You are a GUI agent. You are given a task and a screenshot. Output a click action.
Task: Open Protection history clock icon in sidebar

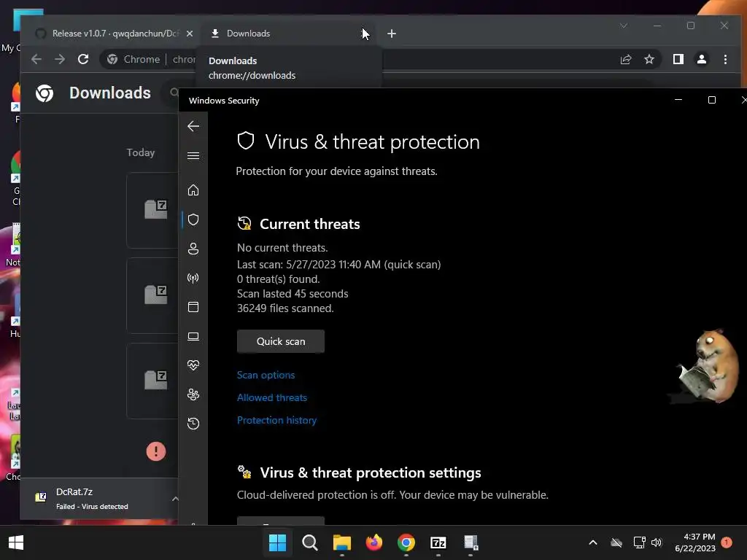tap(193, 424)
